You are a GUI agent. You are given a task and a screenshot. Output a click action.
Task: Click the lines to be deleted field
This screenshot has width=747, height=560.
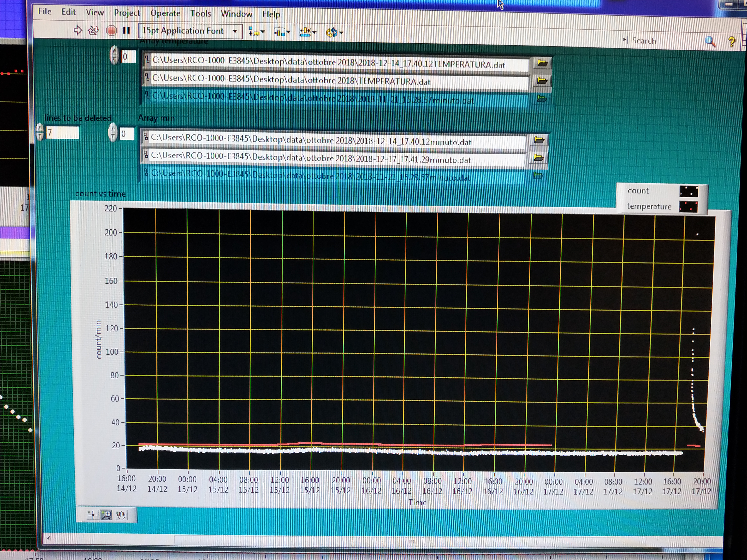[x=62, y=132]
